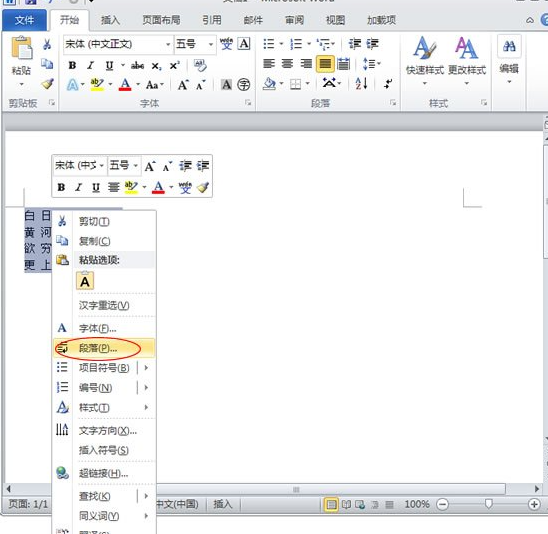The height and width of the screenshot is (534, 548).
Task: Click the Sort A-Z icon in ribbon
Action: tap(361, 84)
